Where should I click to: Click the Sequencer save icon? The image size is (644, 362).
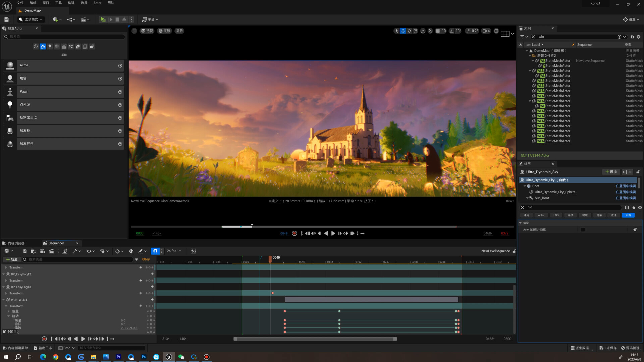pos(25,251)
